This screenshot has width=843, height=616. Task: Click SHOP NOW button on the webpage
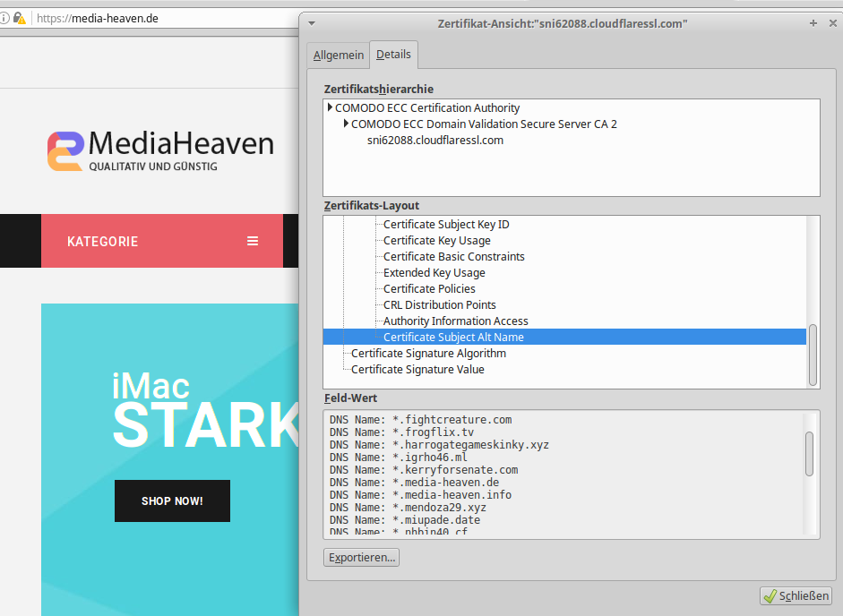pyautogui.click(x=172, y=501)
